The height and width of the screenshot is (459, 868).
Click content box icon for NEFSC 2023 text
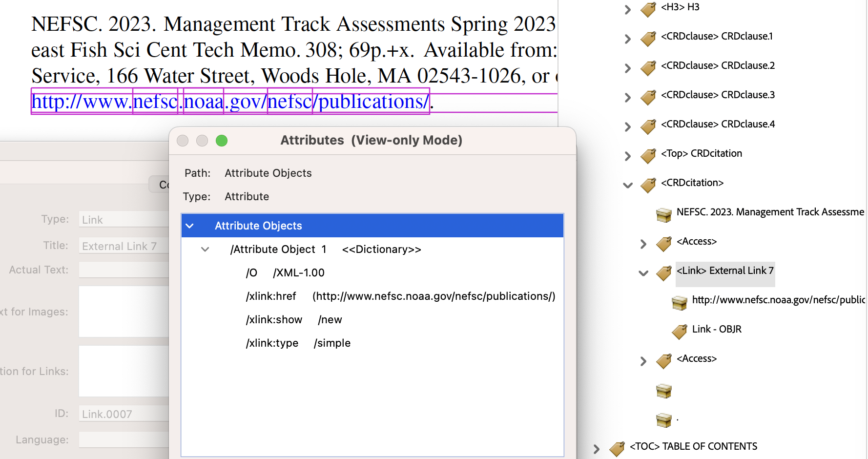(x=663, y=214)
